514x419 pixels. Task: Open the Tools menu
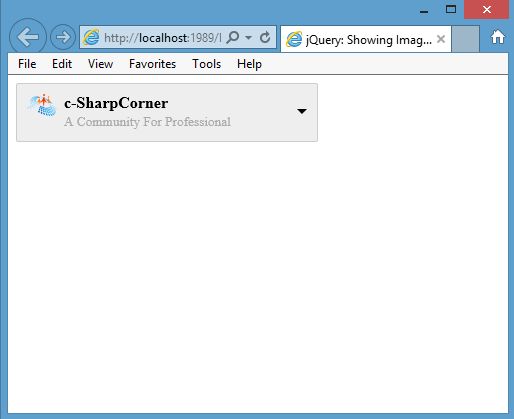[x=206, y=64]
